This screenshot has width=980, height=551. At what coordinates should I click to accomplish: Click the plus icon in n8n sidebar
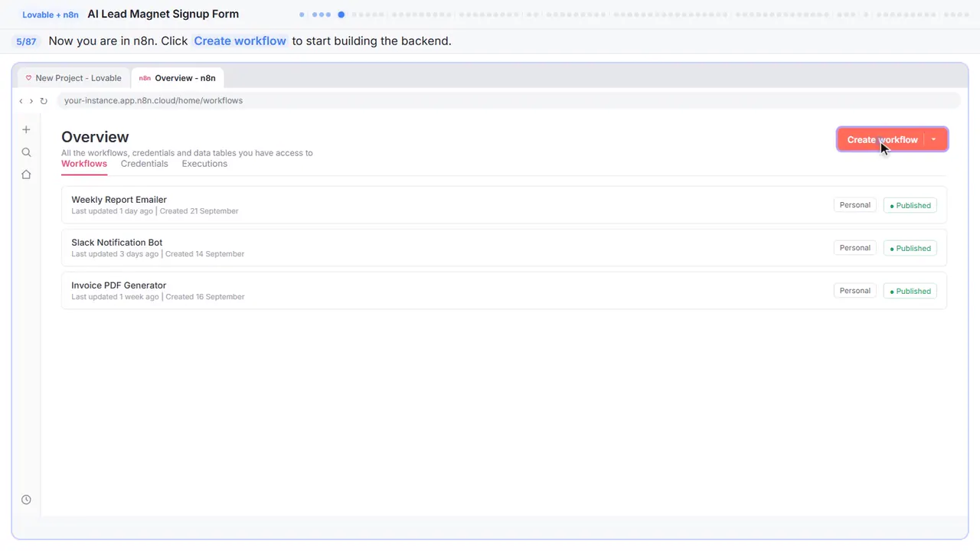pyautogui.click(x=26, y=130)
